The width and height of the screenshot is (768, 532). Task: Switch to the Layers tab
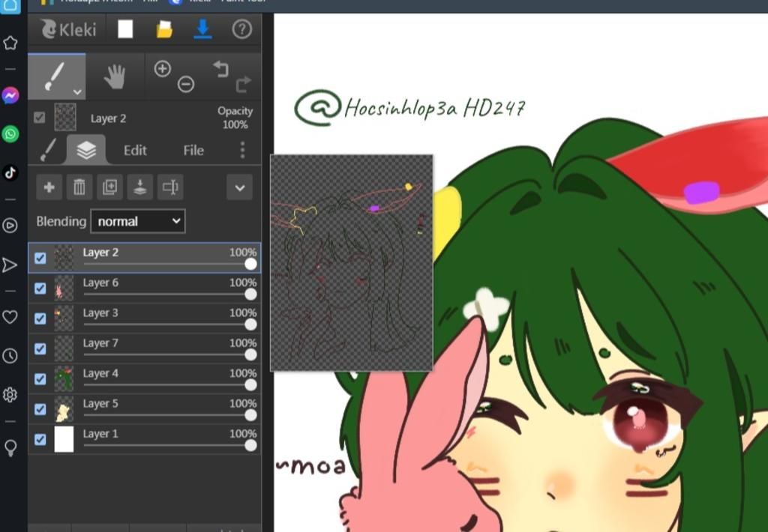(x=86, y=150)
